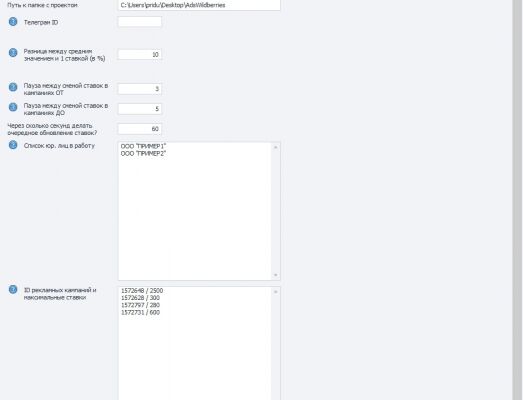Select the line ООО "ПРИМЕР2"
The width and height of the screenshot is (523, 400).
(143, 154)
